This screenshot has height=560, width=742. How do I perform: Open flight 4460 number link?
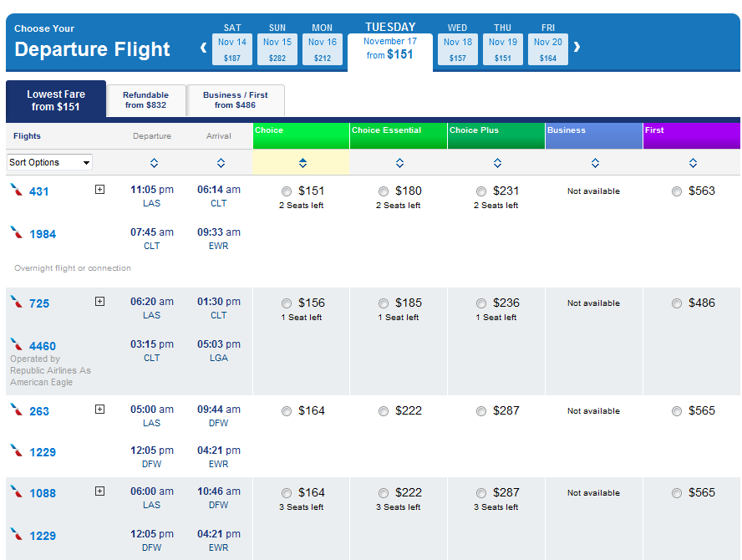[43, 346]
